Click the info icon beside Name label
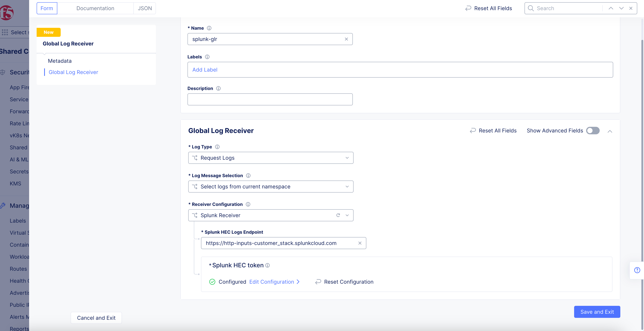 pyautogui.click(x=209, y=28)
